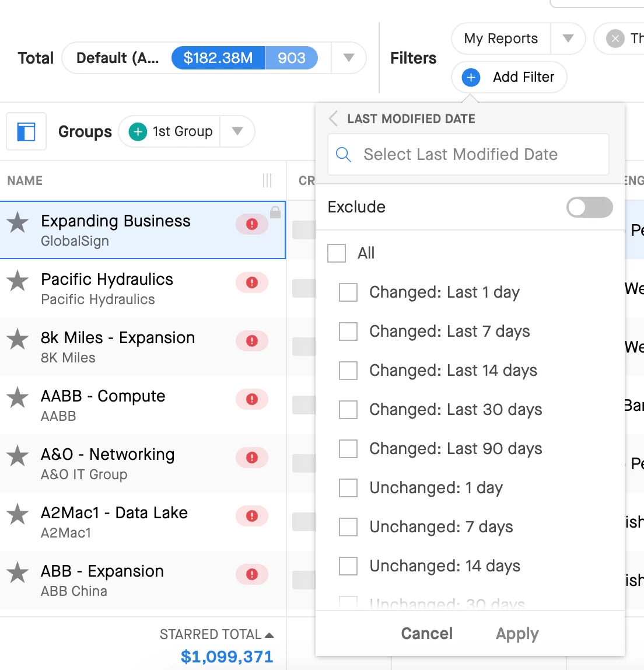Open the My Reports dropdown arrow
The width and height of the screenshot is (644, 670).
tap(568, 39)
